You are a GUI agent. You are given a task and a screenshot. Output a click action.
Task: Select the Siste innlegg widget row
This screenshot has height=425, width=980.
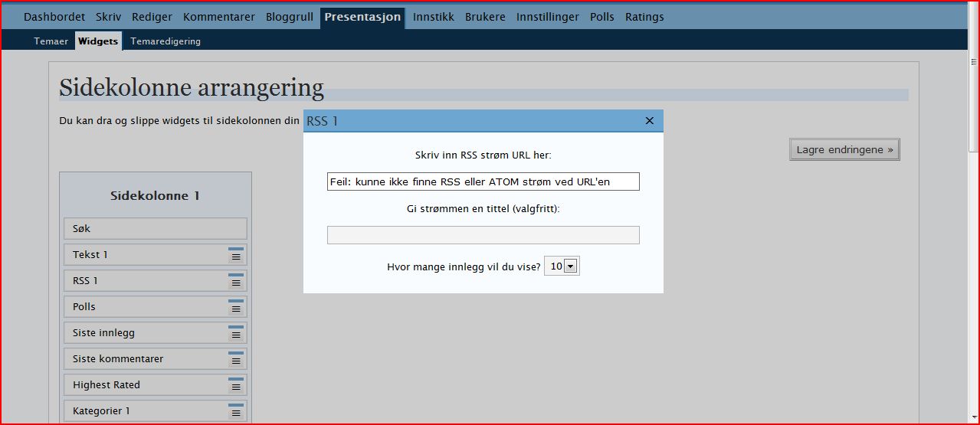(156, 333)
